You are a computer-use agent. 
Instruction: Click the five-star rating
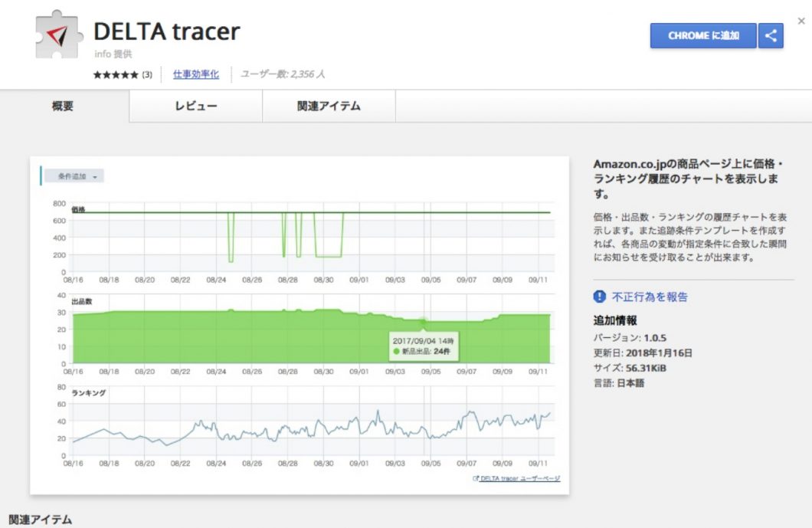(116, 74)
